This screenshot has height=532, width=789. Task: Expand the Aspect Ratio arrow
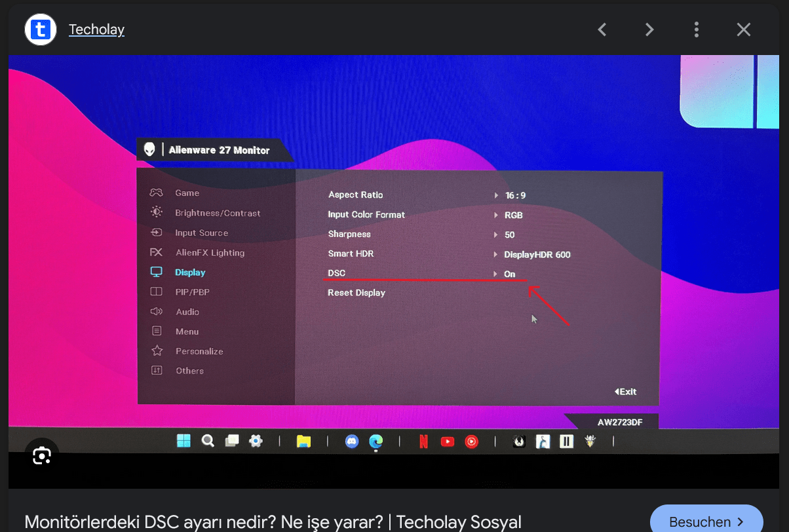tap(496, 195)
